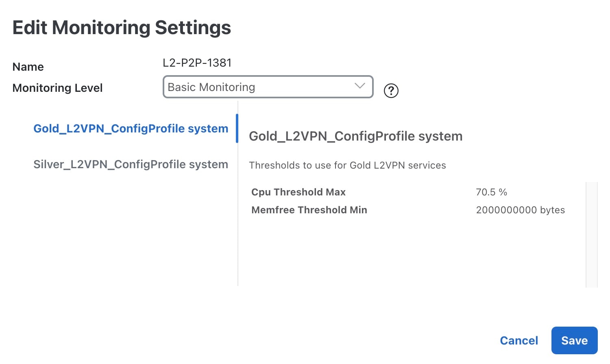This screenshot has height=364, width=610.
Task: Select the 70.5 % threshold value
Action: [x=491, y=192]
